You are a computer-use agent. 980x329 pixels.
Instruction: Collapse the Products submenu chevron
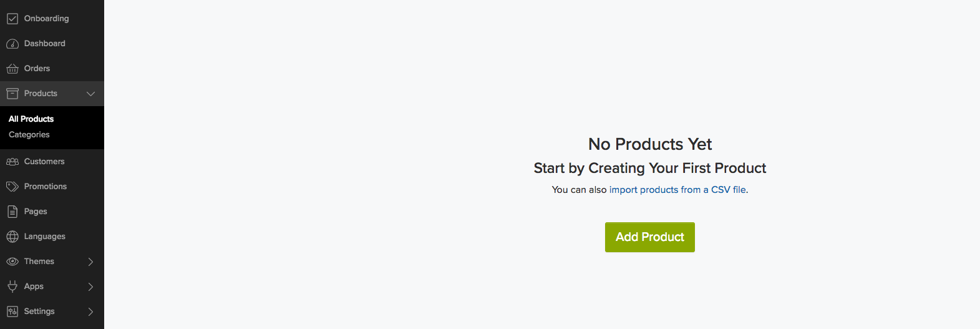click(90, 94)
